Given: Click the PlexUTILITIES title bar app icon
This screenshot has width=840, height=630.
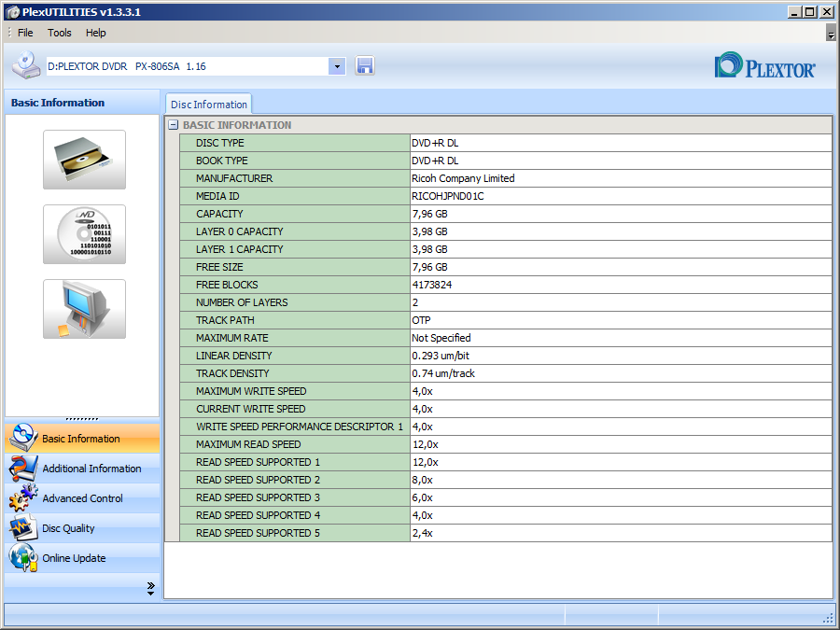Looking at the screenshot, I should [x=12, y=12].
